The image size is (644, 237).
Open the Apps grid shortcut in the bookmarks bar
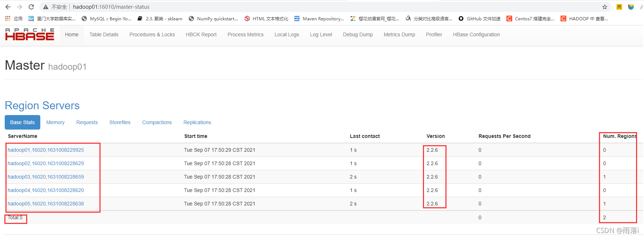coord(14,19)
